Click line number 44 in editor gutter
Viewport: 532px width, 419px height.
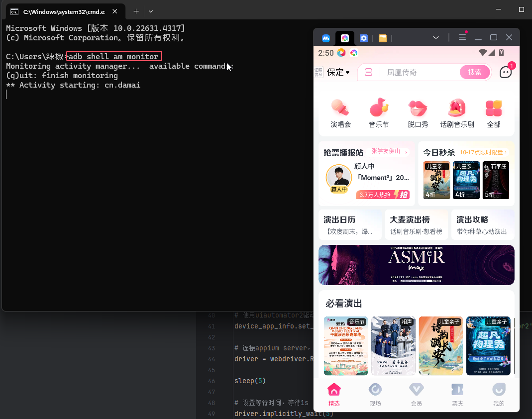click(x=212, y=359)
